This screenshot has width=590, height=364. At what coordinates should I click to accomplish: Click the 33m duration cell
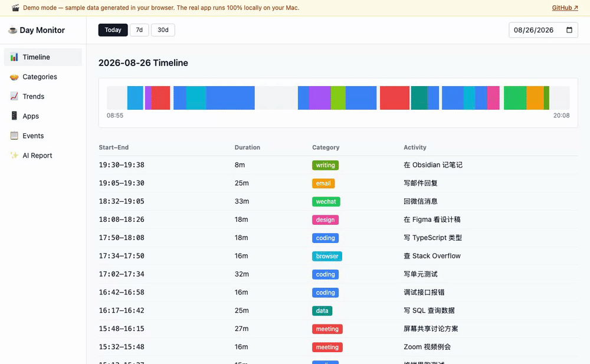[242, 201]
